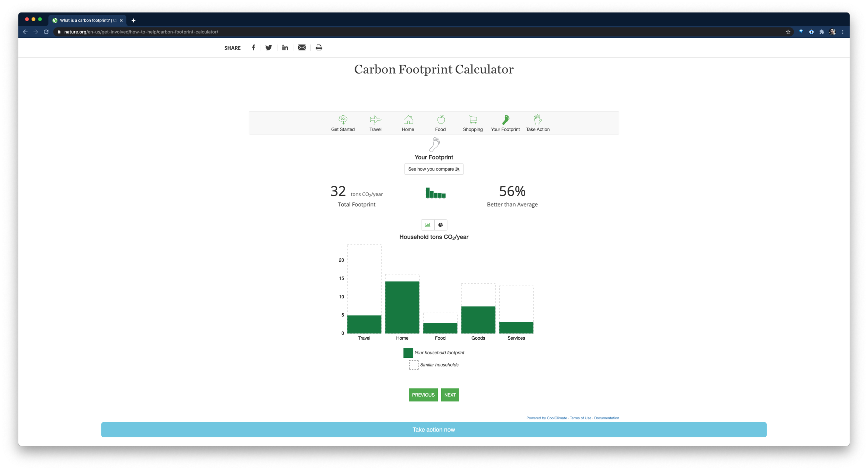Click the Take action now banner

[x=434, y=430]
